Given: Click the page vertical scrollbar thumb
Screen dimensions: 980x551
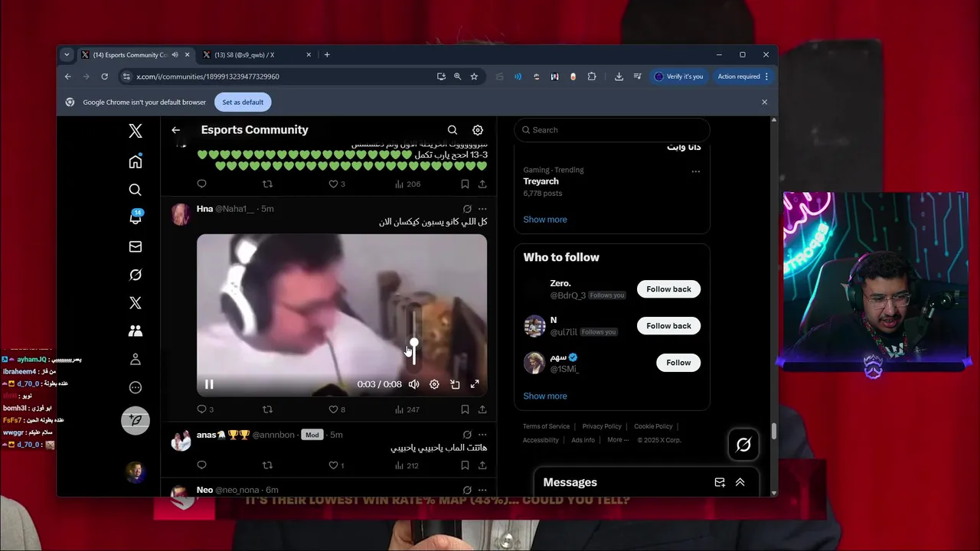Looking at the screenshot, I should pyautogui.click(x=773, y=432).
